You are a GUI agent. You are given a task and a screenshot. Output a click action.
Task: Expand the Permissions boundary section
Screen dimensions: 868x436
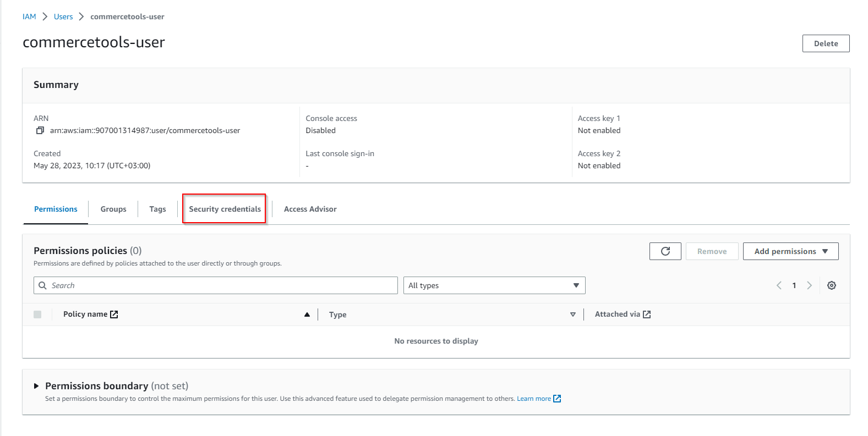(x=36, y=386)
